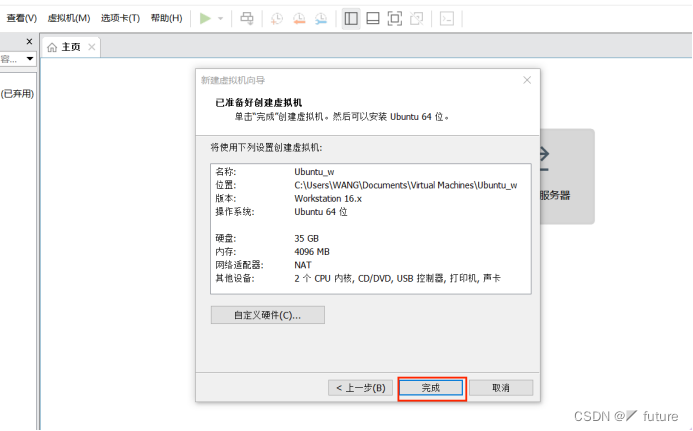Click the full screen mode icon
693x431 pixels.
395,19
